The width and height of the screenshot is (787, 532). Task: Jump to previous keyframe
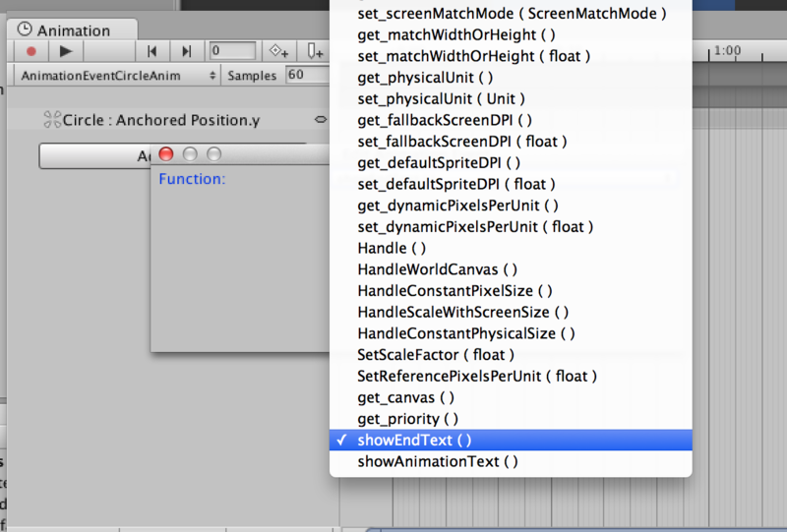coord(152,51)
